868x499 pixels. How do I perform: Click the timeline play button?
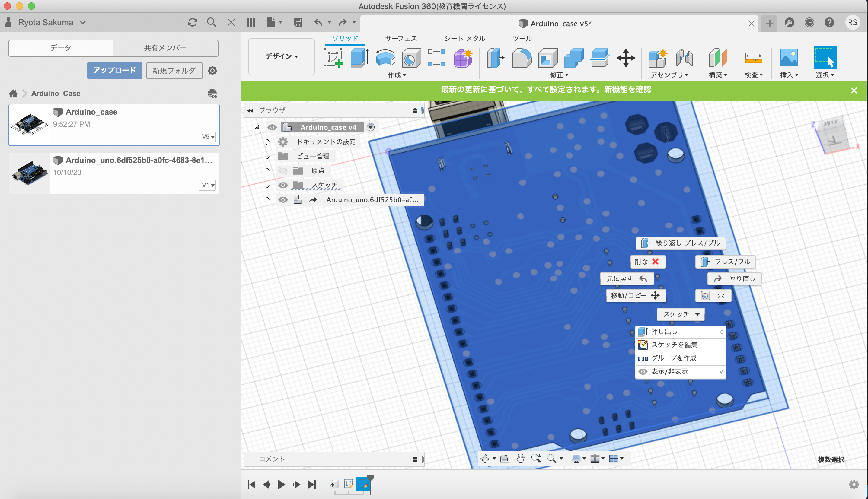[282, 484]
